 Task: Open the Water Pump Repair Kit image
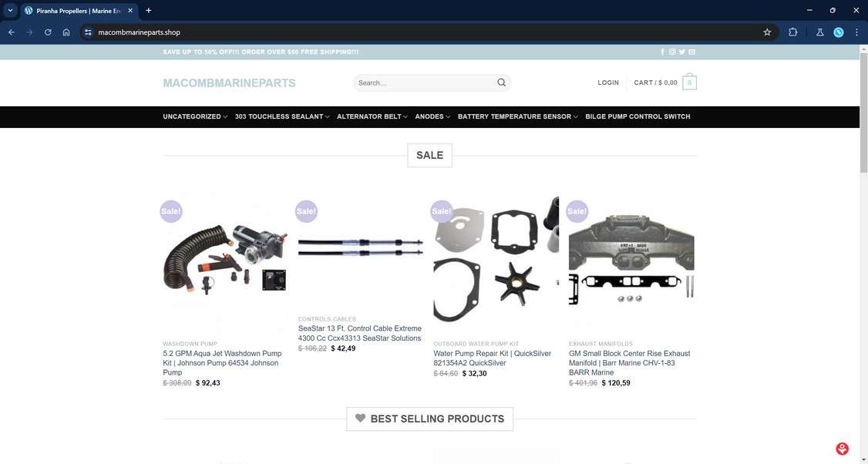tap(496, 262)
